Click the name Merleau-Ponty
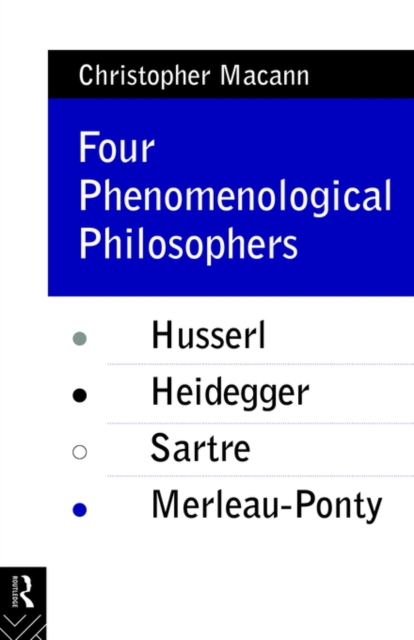 pyautogui.click(x=267, y=506)
